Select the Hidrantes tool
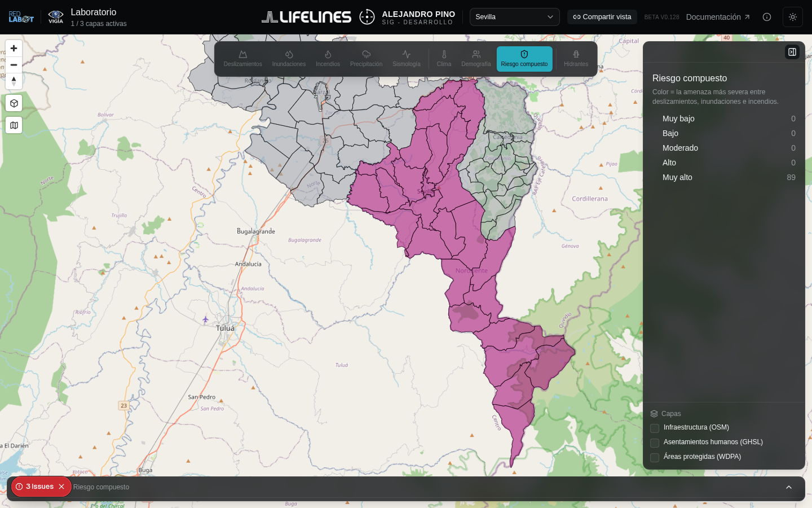Viewport: 812px width, 508px height. pos(576,59)
